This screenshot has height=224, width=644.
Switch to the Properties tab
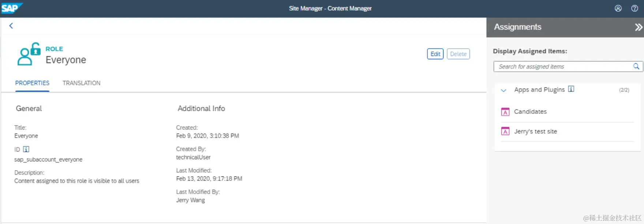tap(32, 83)
